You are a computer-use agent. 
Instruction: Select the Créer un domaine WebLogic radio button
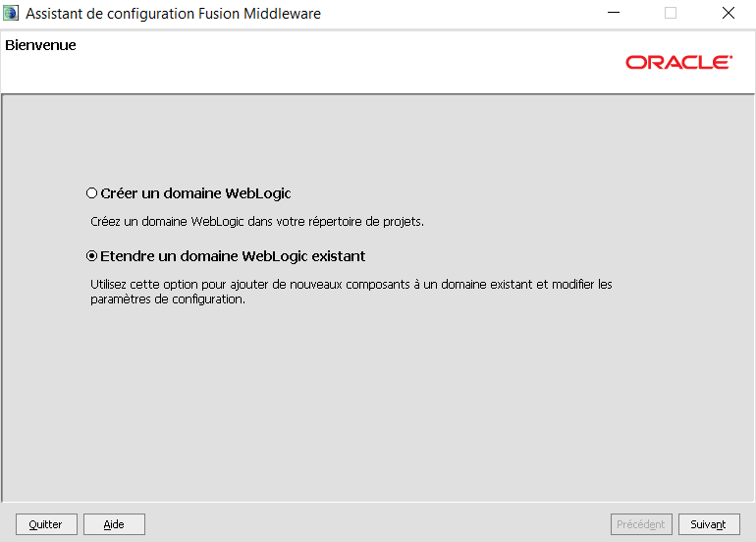(x=92, y=193)
